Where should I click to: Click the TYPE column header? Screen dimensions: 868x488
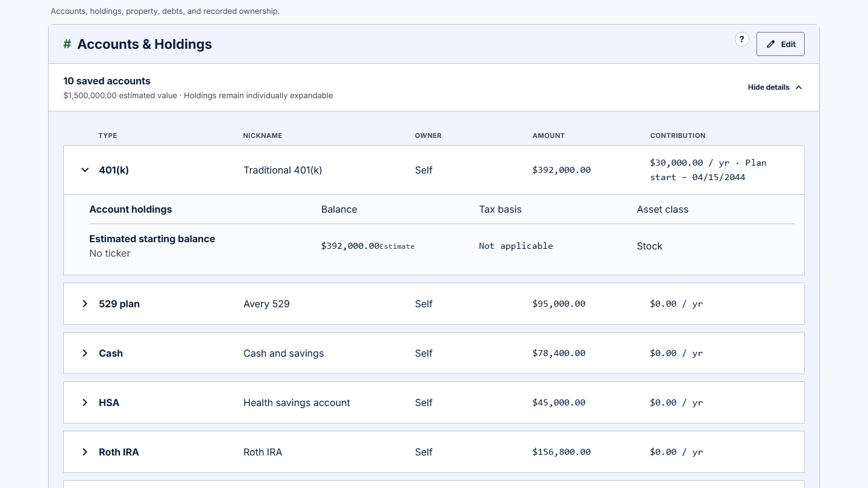click(108, 136)
